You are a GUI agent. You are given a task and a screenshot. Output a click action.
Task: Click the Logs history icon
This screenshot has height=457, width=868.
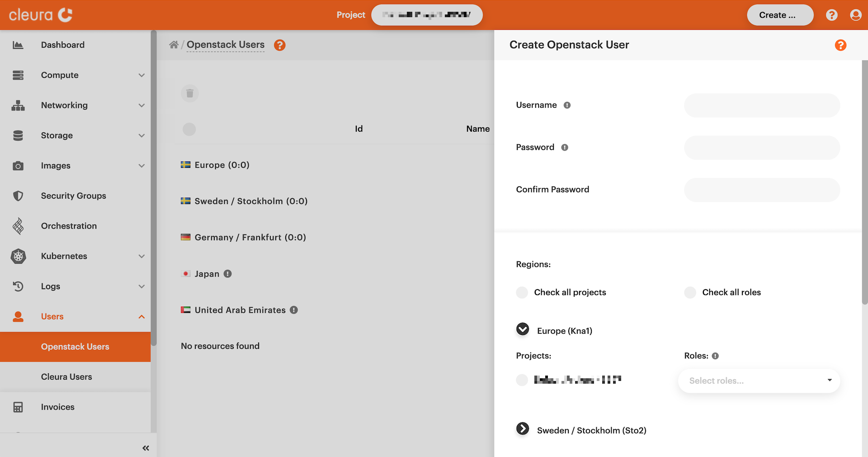(x=18, y=286)
